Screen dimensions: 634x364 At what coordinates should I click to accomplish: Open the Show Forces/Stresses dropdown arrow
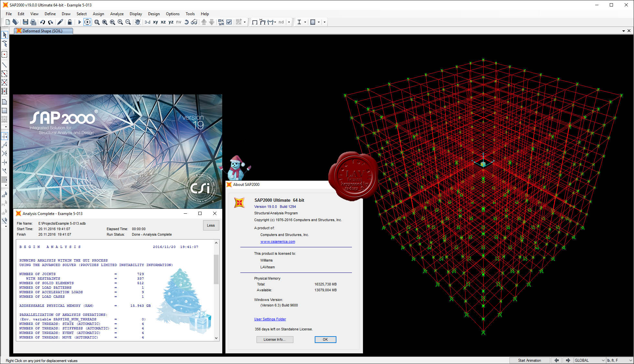(x=275, y=22)
